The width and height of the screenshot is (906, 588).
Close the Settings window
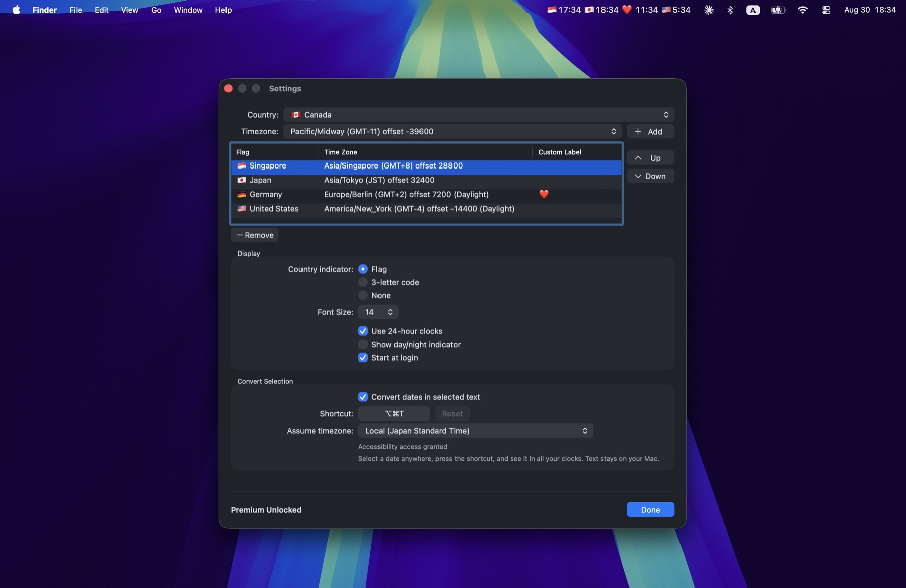[x=228, y=88]
